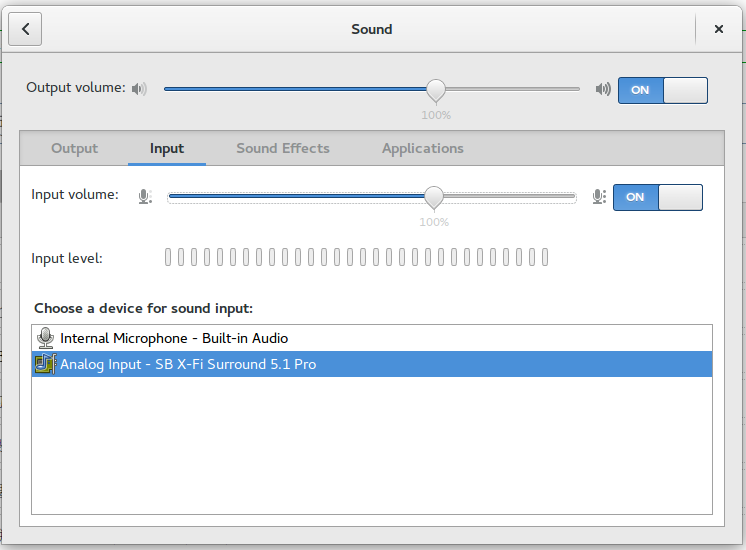The width and height of the screenshot is (746, 550).
Task: Mute output with the Output volume ON switch
Action: coord(662,90)
